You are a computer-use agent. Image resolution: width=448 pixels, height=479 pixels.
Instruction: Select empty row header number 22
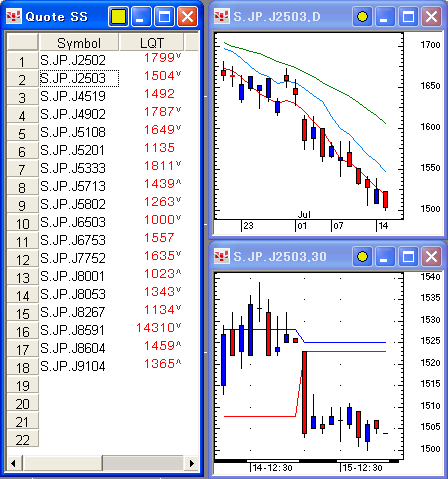(22, 439)
